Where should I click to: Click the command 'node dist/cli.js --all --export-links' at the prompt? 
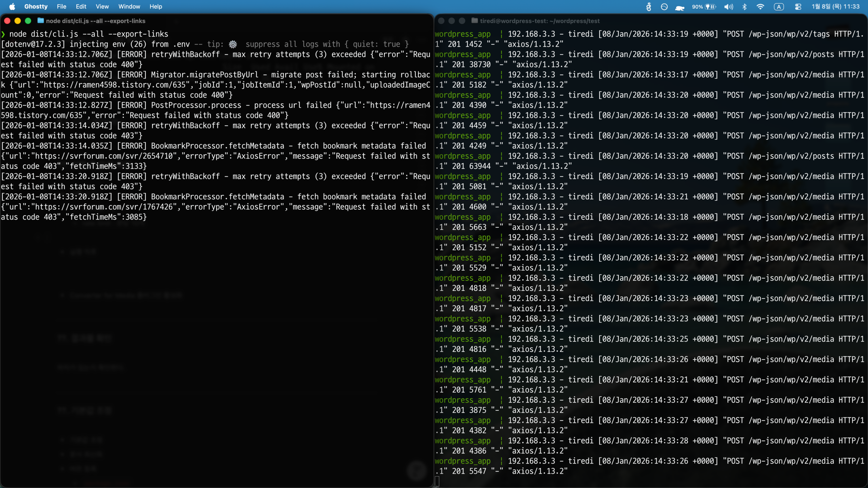click(x=89, y=34)
